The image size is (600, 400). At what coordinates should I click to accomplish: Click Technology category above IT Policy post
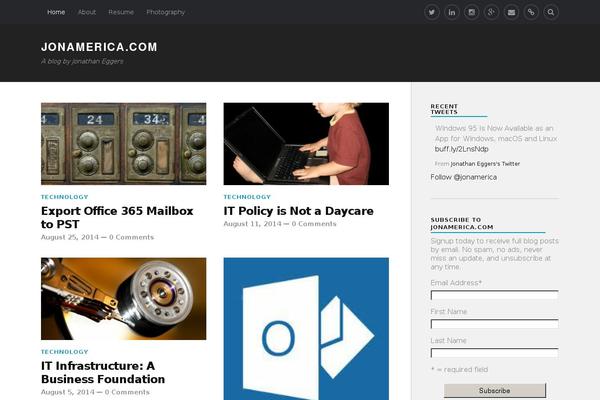pos(247,197)
